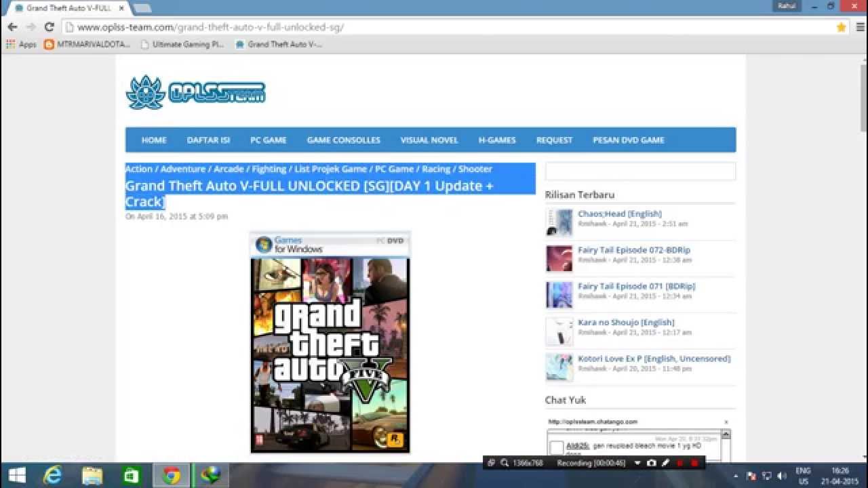868x488 pixels.
Task: Reload the page with the refresh icon
Action: click(49, 27)
